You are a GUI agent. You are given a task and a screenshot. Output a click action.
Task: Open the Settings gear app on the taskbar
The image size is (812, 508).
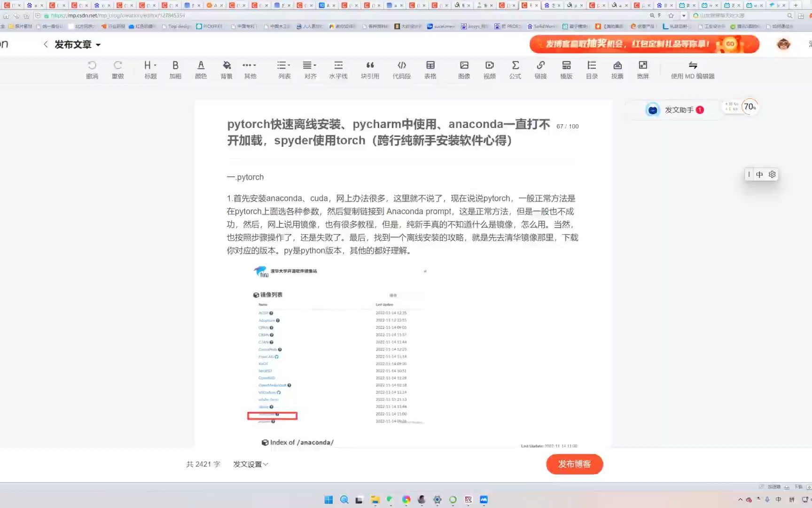[x=437, y=500]
